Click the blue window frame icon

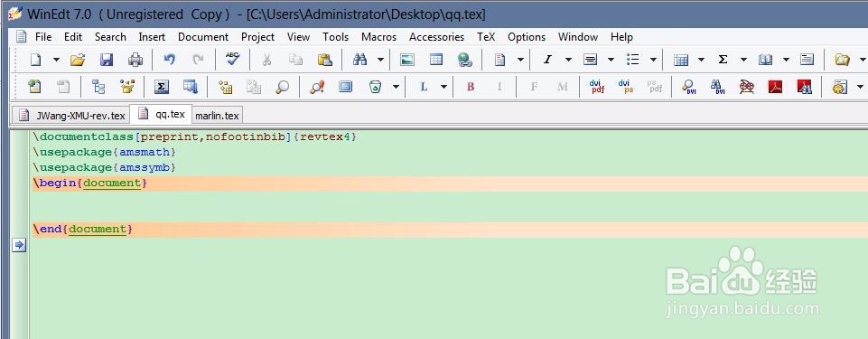tap(346, 87)
